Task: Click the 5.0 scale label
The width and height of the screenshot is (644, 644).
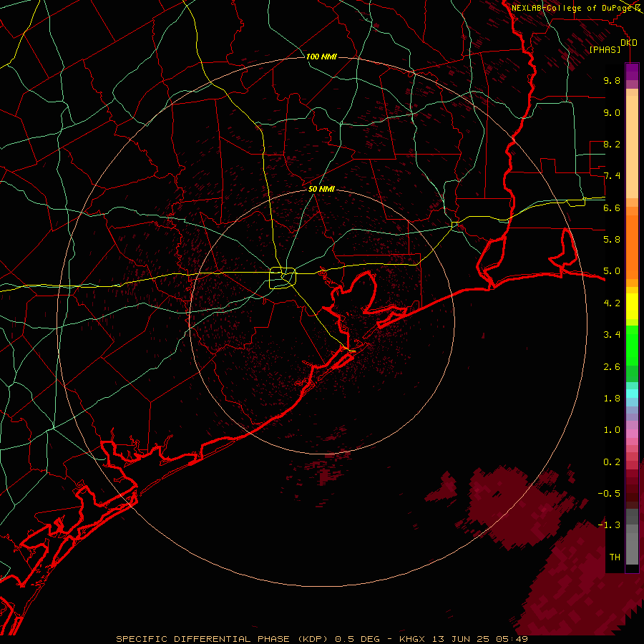Action: click(612, 271)
